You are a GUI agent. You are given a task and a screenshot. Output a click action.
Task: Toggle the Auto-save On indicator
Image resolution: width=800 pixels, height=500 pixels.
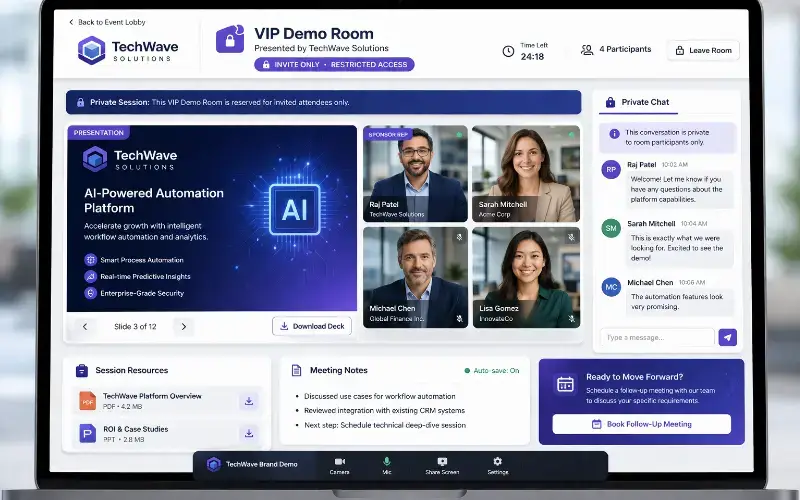(492, 370)
